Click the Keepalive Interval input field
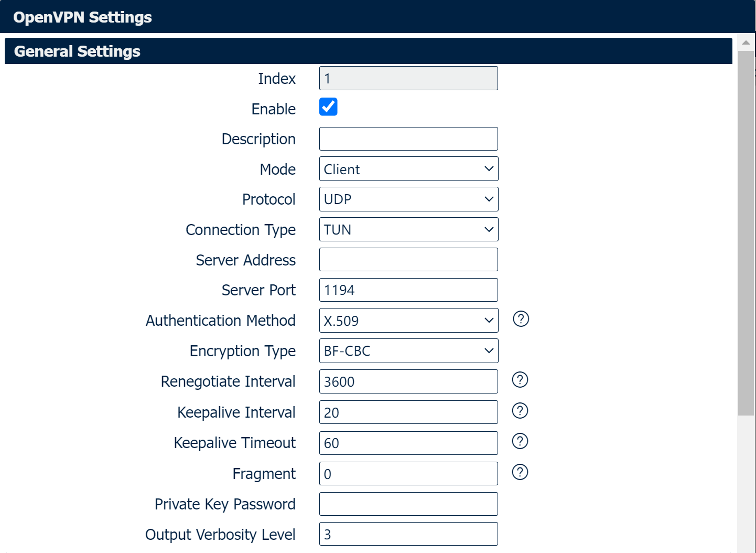 (x=408, y=412)
